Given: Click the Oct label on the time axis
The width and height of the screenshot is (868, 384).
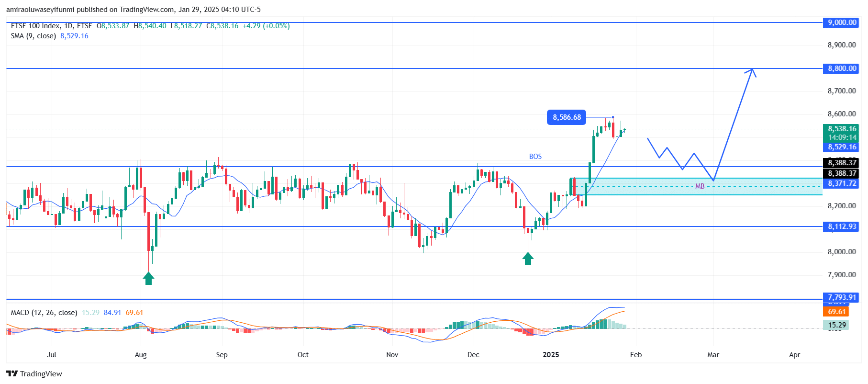Looking at the screenshot, I should coord(303,355).
